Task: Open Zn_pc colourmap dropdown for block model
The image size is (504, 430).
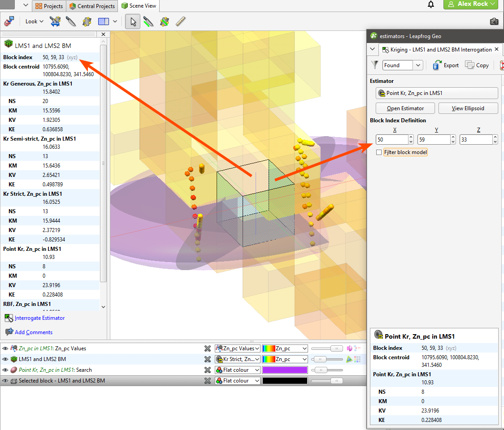Action: click(285, 359)
